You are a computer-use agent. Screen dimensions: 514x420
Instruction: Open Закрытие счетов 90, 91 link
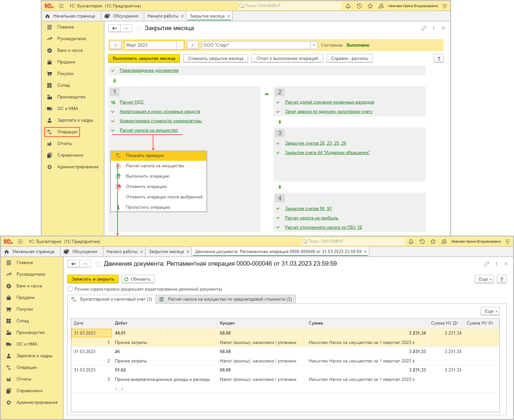coord(308,209)
